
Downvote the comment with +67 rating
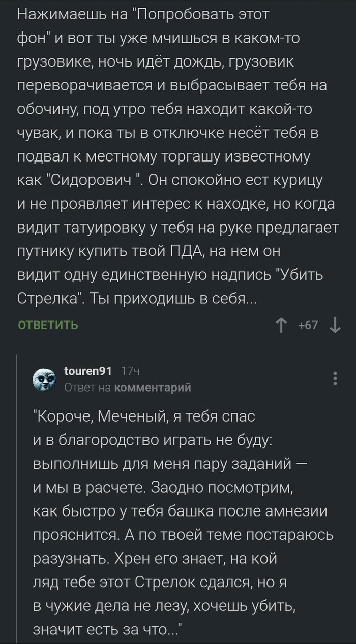tap(335, 325)
